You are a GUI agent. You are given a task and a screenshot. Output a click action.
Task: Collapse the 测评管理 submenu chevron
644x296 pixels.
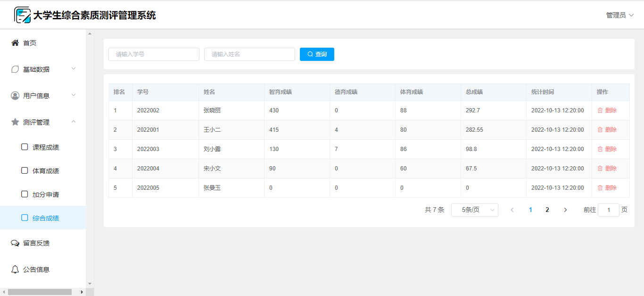[74, 122]
